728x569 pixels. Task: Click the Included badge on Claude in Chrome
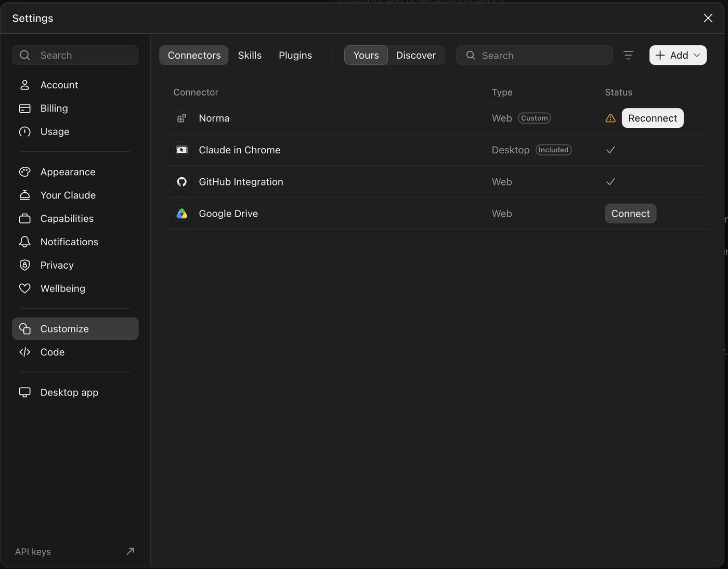coord(553,150)
